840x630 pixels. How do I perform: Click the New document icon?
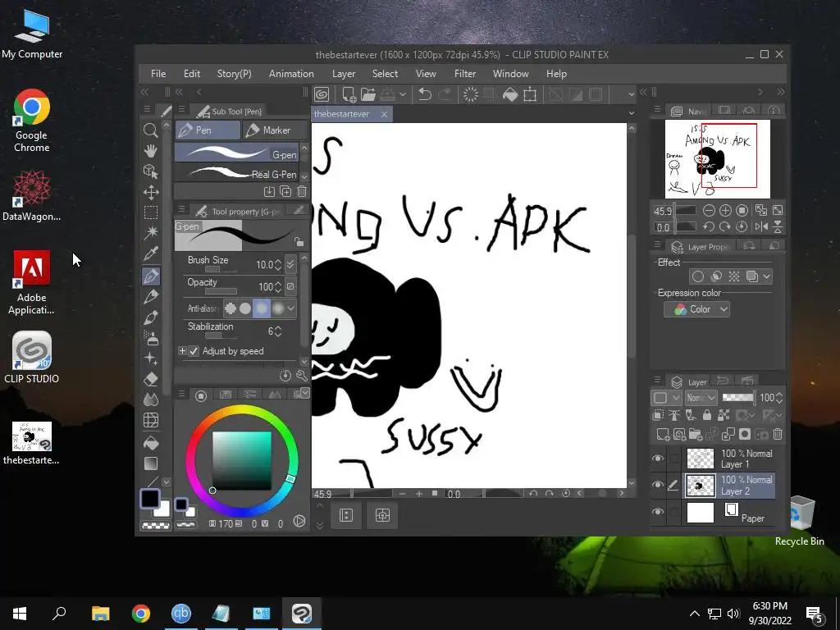[x=348, y=94]
